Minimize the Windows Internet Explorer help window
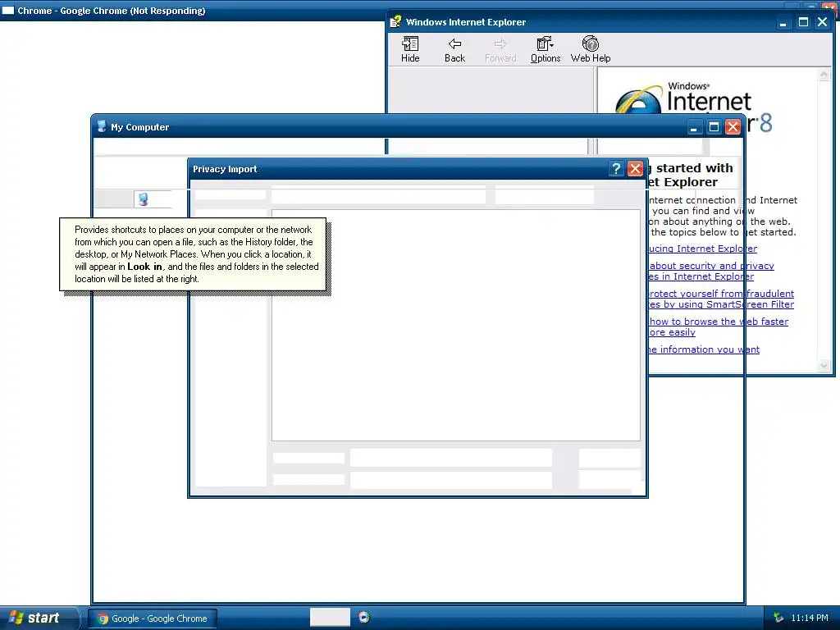This screenshot has height=630, width=840. click(x=783, y=22)
